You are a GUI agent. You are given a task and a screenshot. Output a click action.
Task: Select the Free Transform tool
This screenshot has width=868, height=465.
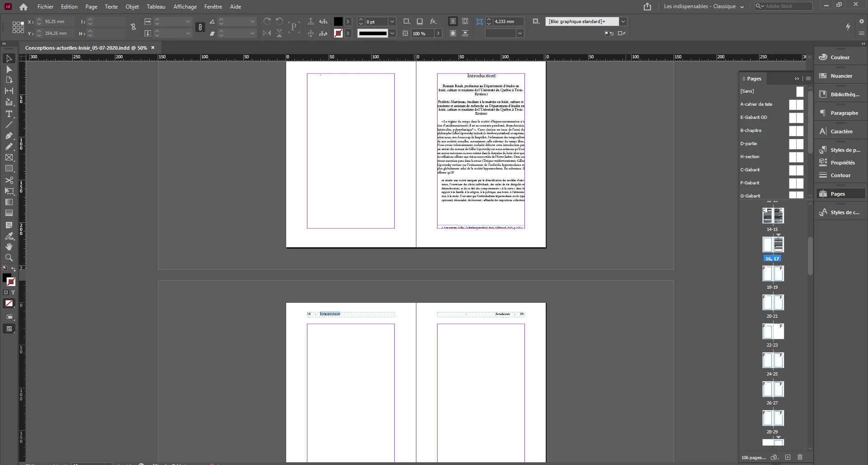9,191
